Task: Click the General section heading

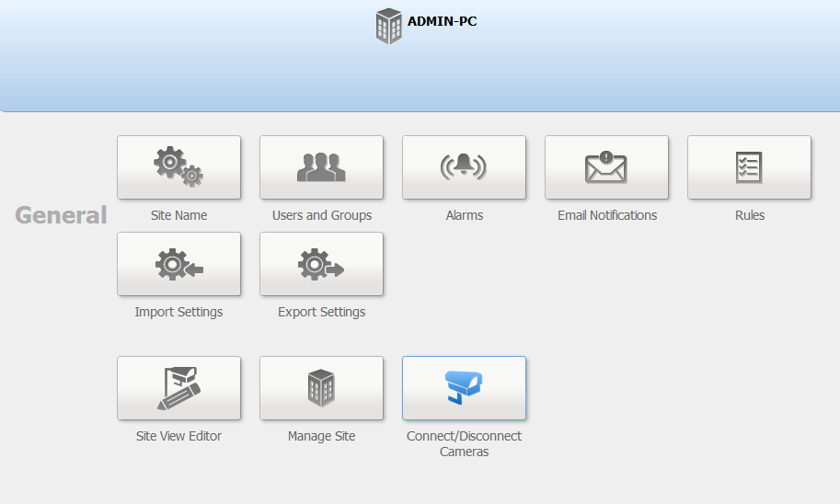Action: 61,215
